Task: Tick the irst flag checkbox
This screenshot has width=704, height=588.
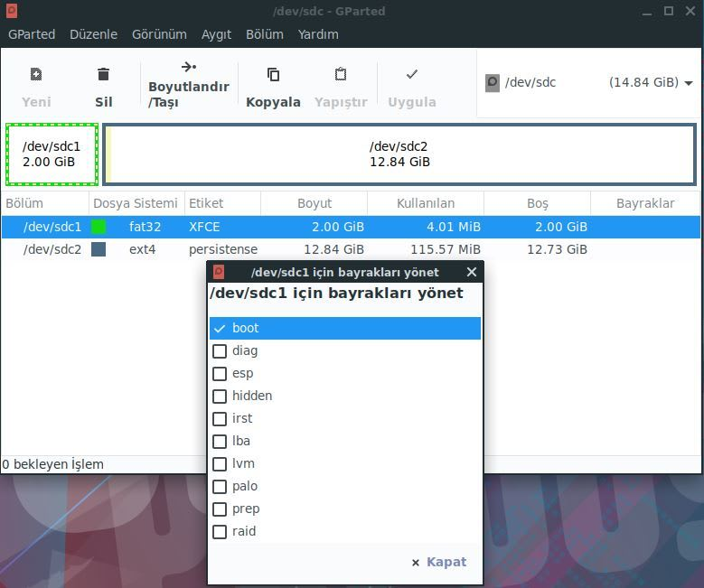Action: [219, 419]
